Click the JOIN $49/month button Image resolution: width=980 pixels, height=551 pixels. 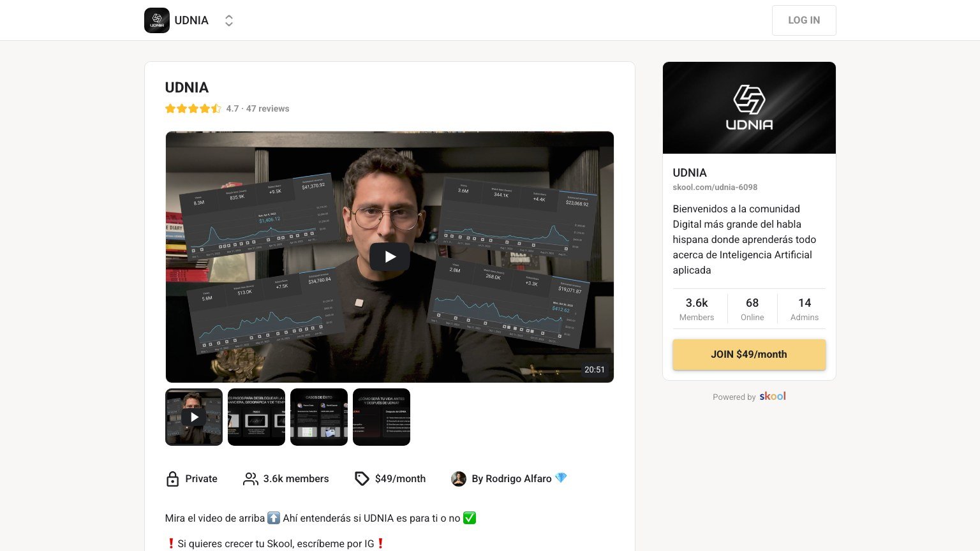(x=749, y=355)
